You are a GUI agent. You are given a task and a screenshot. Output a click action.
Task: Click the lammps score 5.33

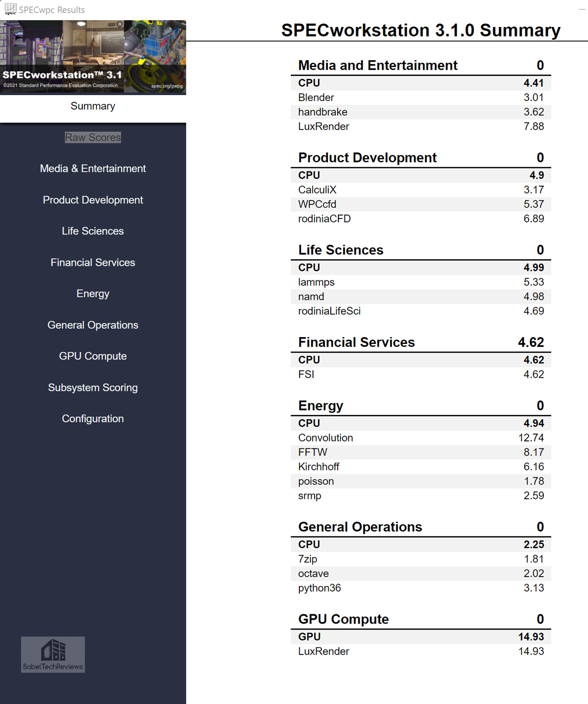pyautogui.click(x=534, y=282)
